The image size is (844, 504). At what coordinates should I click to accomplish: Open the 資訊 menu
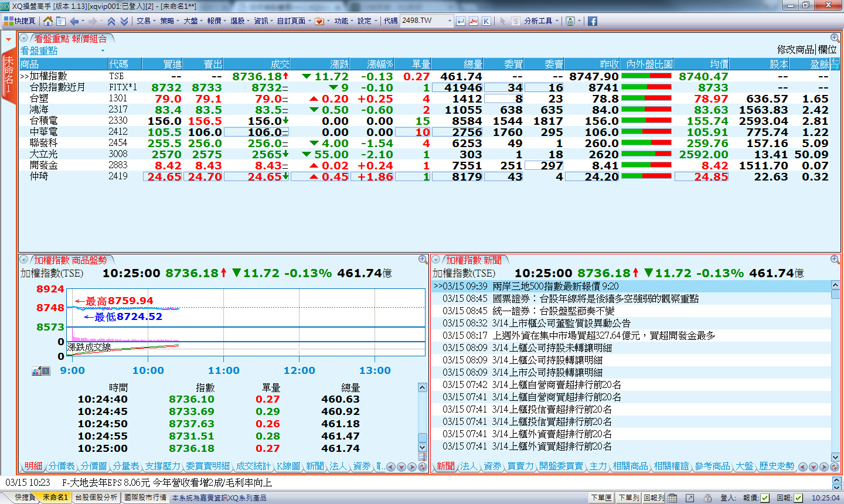264,21
